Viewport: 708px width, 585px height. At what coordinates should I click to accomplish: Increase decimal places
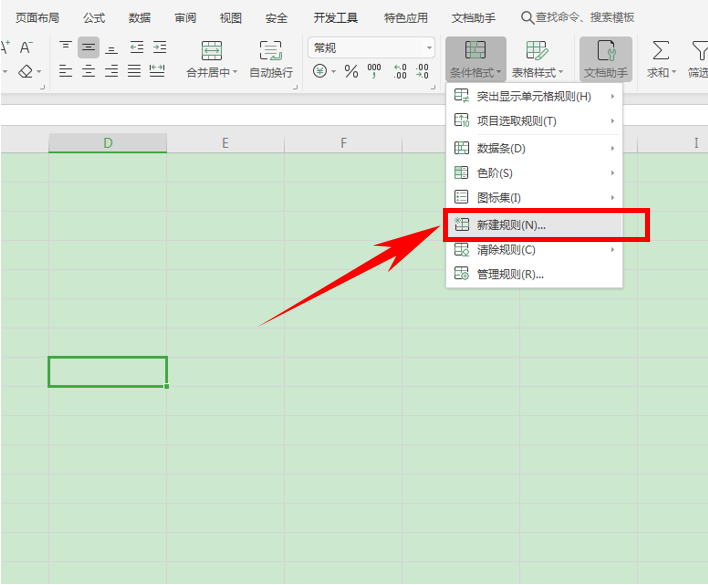(x=400, y=71)
